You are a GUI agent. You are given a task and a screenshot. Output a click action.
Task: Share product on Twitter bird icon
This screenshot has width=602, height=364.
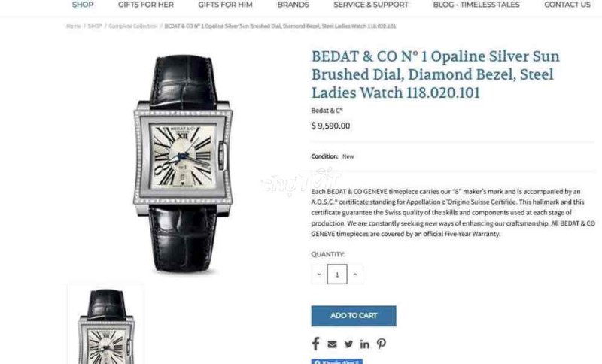(x=348, y=344)
